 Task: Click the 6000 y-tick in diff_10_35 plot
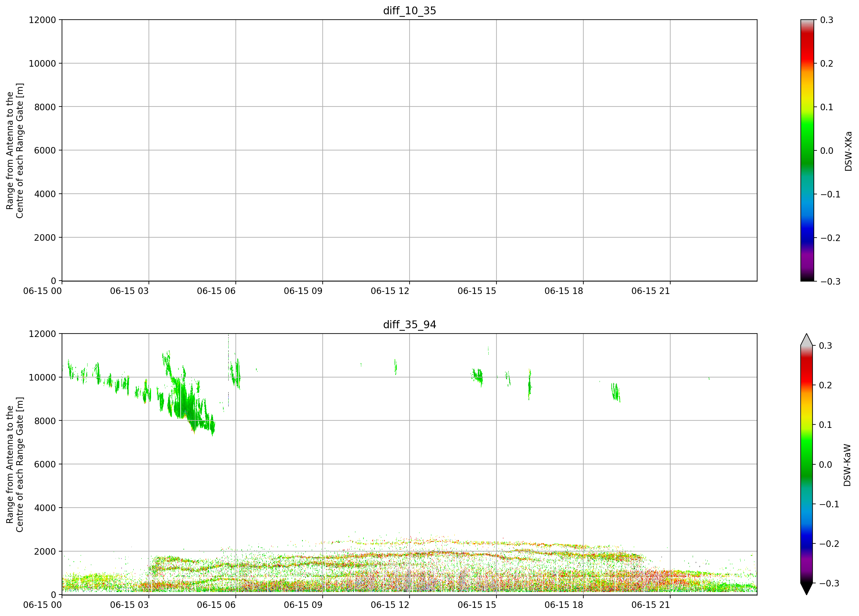pyautogui.click(x=45, y=150)
